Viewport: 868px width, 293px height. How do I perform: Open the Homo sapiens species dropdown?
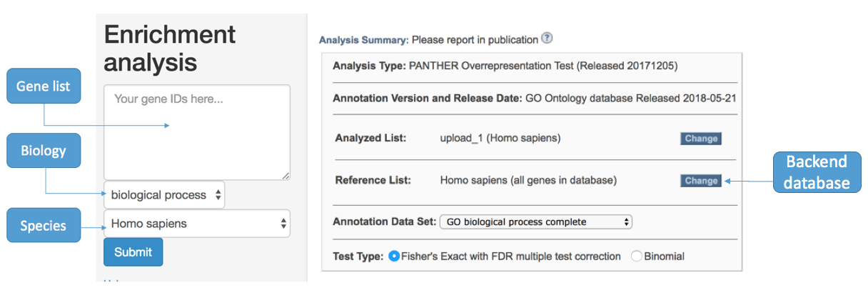[x=197, y=224]
